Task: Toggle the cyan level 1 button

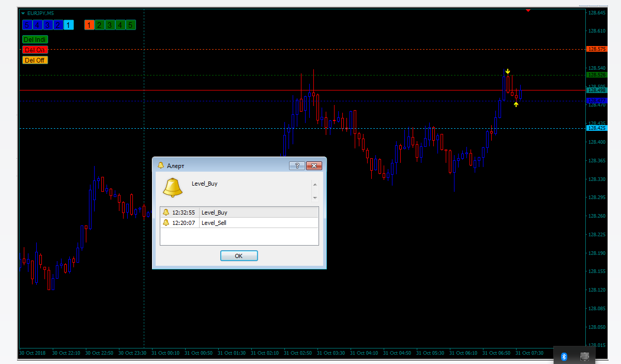Action: point(69,25)
